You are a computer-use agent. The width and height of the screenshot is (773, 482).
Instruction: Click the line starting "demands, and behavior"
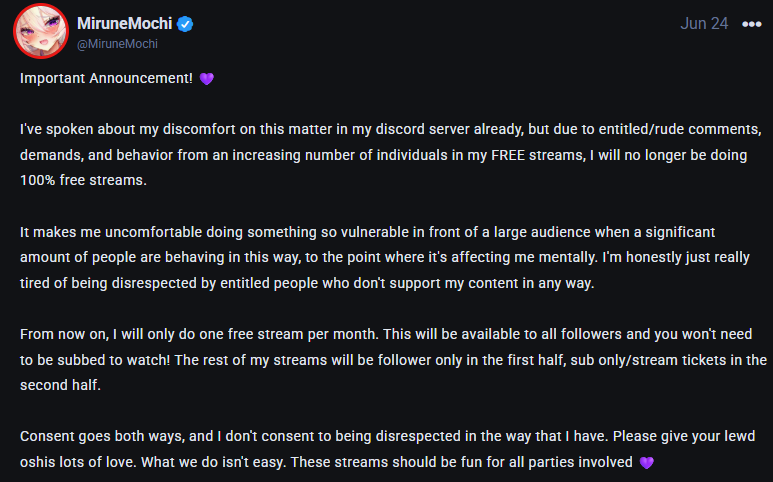click(384, 155)
